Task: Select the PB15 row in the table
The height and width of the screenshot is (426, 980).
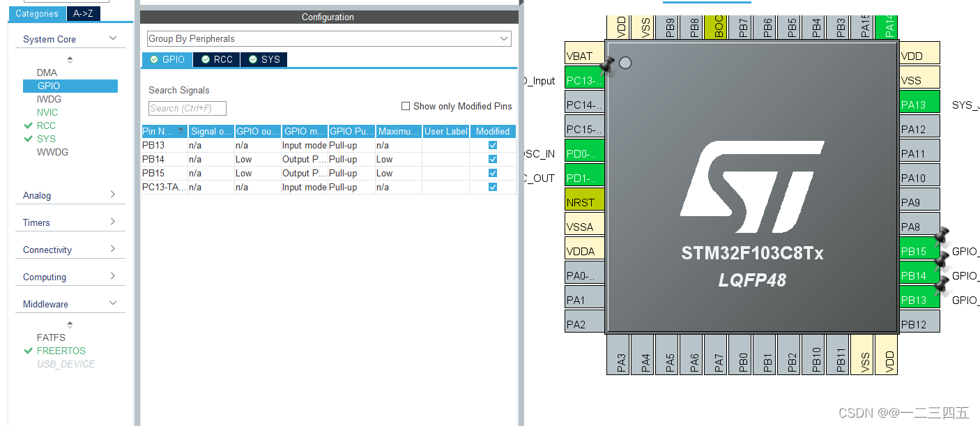Action: pos(328,173)
